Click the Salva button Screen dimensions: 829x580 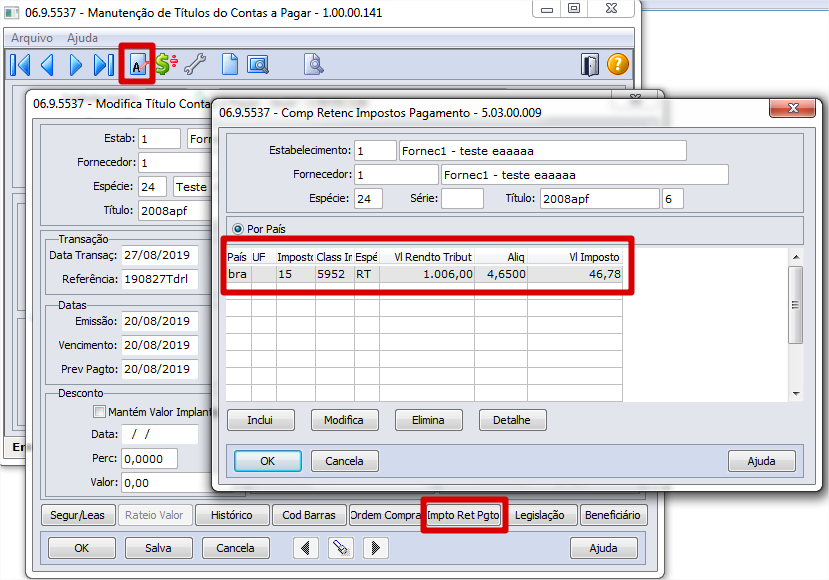coord(159,548)
